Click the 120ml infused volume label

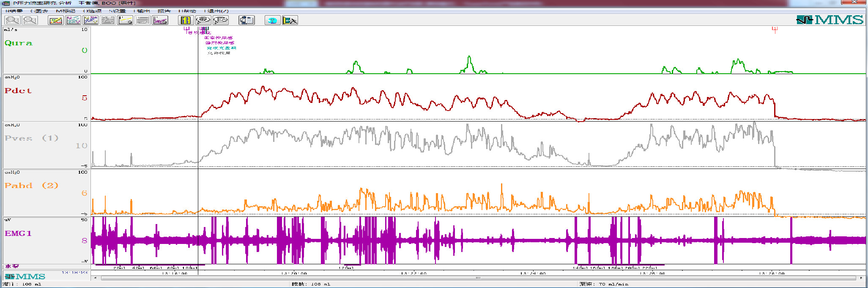tap(346, 268)
